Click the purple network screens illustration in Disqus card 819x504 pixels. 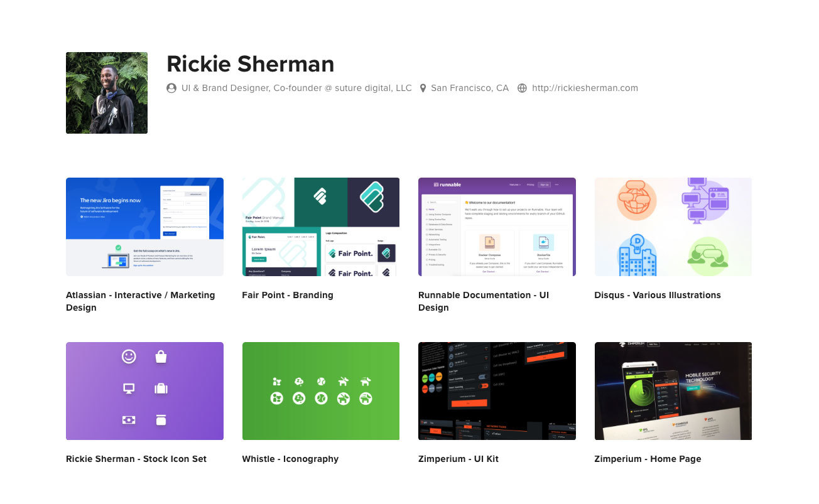[x=705, y=200]
